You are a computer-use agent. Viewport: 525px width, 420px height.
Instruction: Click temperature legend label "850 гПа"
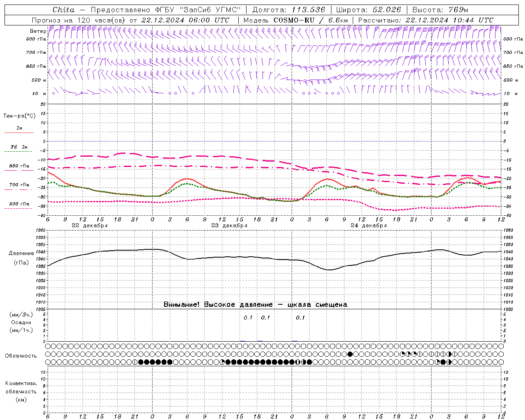pyautogui.click(x=19, y=166)
